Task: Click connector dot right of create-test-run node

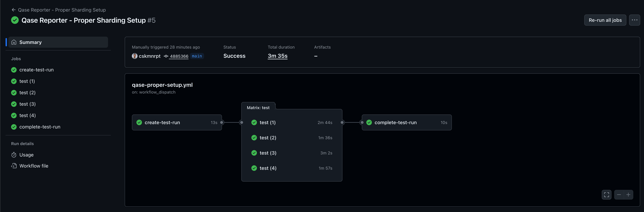Action: point(221,122)
